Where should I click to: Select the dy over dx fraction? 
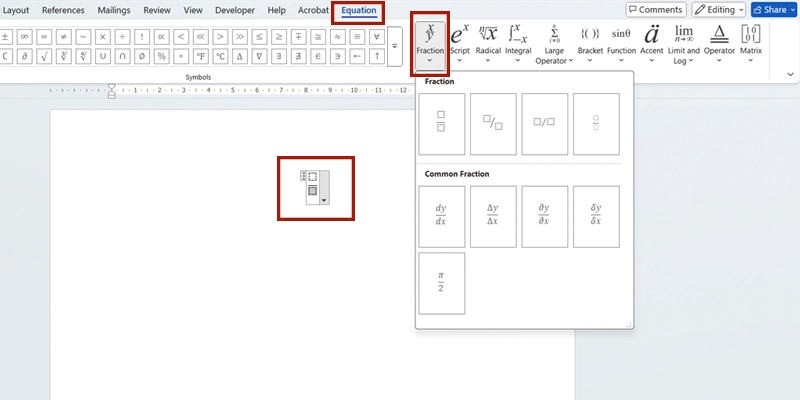pyautogui.click(x=441, y=216)
